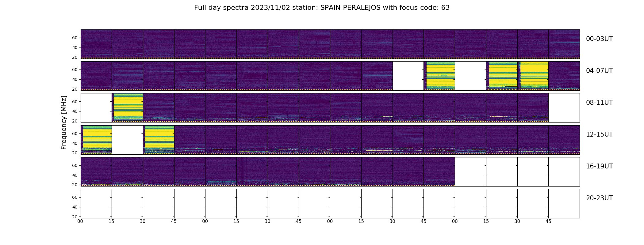Click the "60" frequency tick of the 12-15UT row

click(x=75, y=134)
